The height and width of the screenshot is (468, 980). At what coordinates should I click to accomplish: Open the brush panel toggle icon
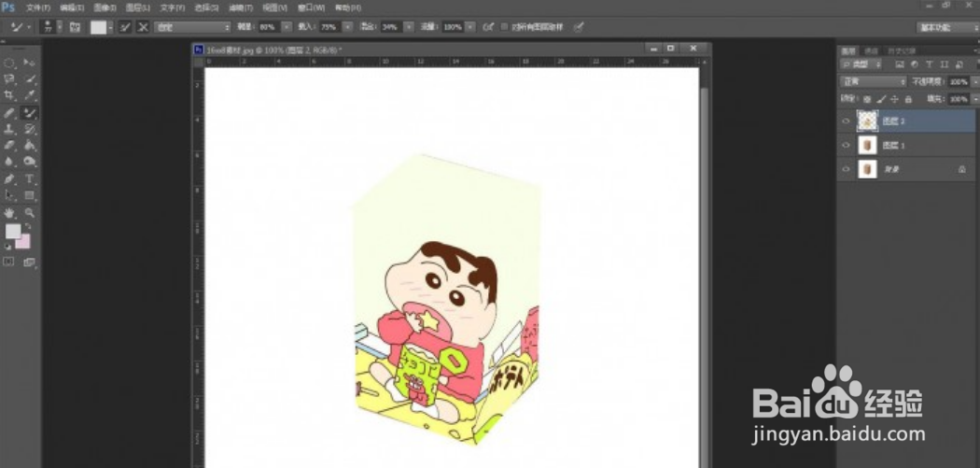[x=76, y=27]
